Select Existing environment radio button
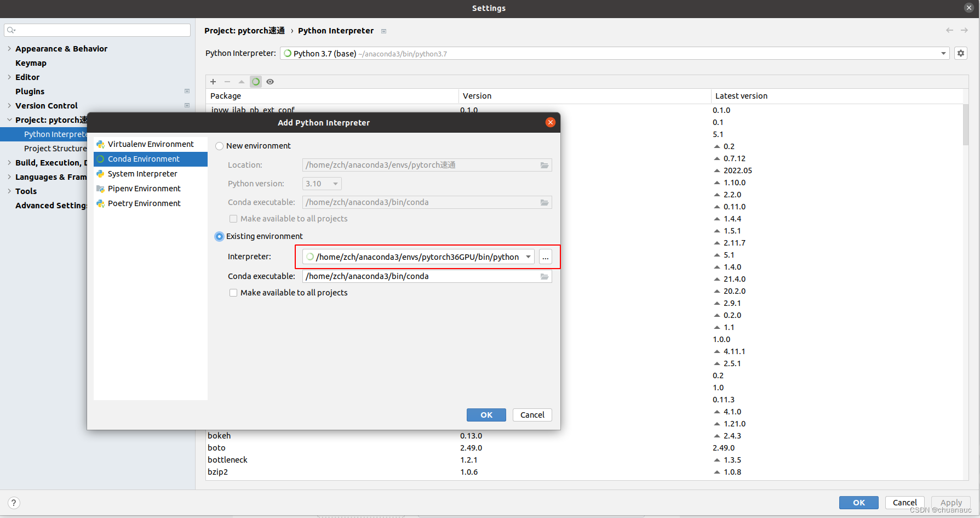Screen dimensions: 980x518 [x=220, y=236]
